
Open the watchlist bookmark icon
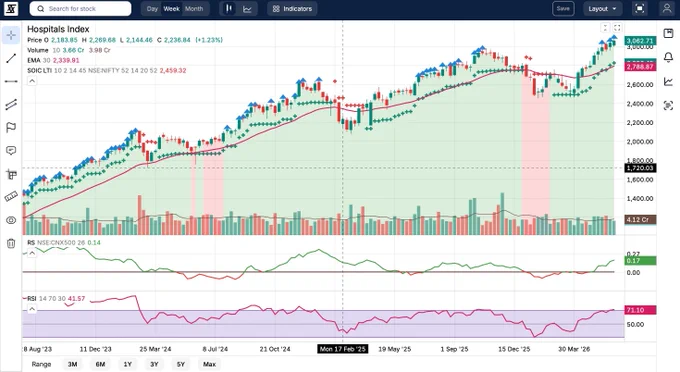pos(668,33)
